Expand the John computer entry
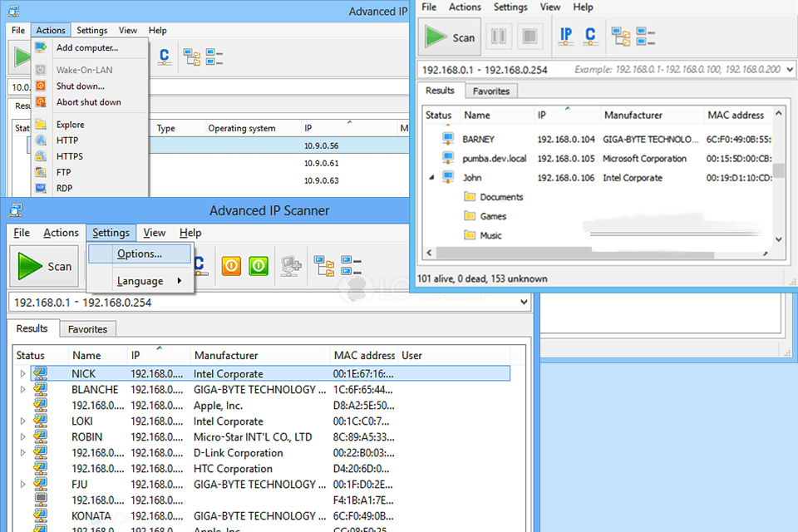Screen dimensions: 798x532 (x=431, y=177)
